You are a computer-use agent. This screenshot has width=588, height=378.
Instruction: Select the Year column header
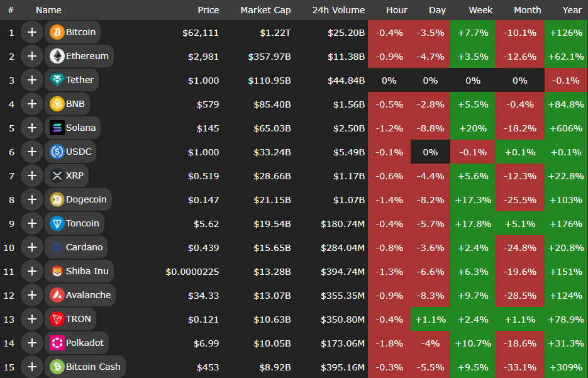tap(572, 10)
